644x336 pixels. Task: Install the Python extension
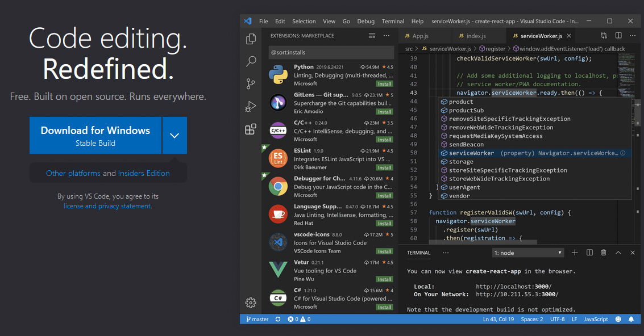[x=384, y=83]
